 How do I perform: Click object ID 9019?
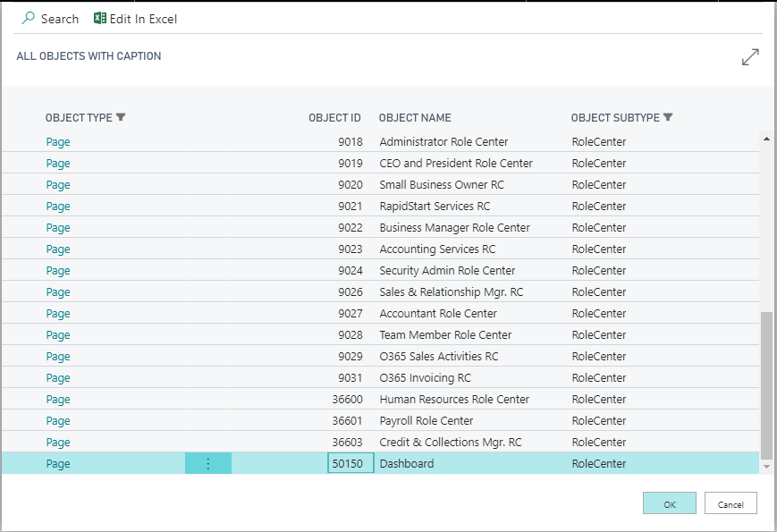pyautogui.click(x=350, y=163)
